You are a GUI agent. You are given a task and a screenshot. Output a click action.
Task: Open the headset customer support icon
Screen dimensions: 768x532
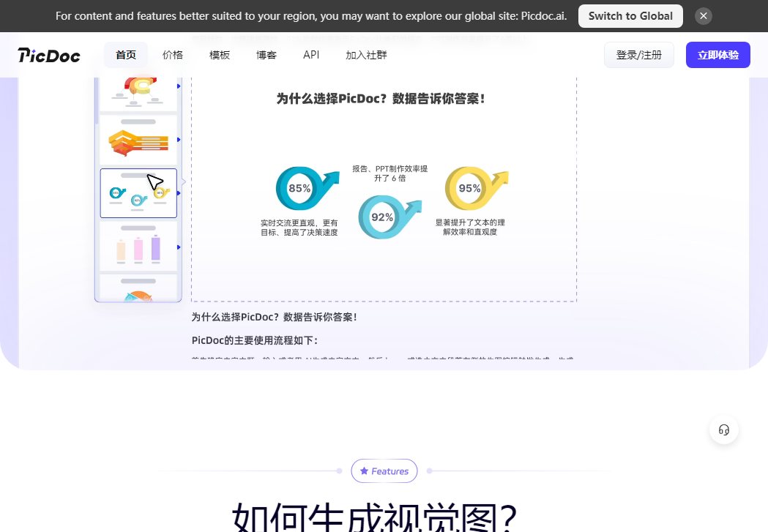point(724,430)
